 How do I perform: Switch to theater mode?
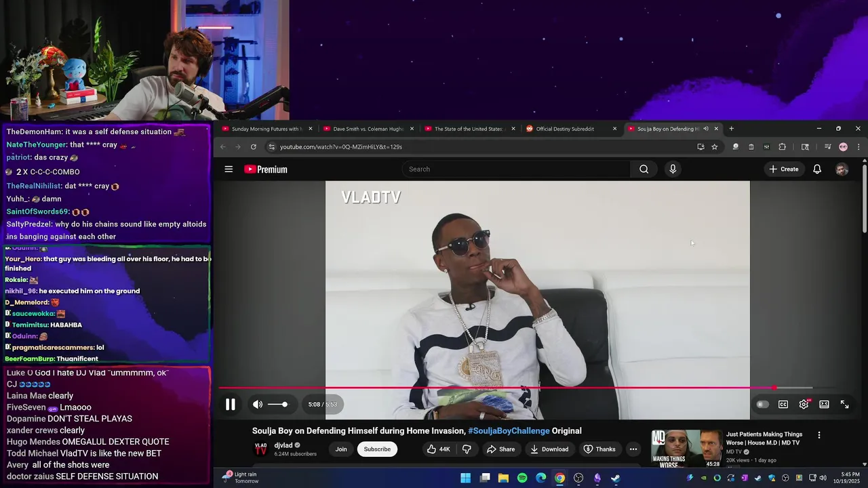pyautogui.click(x=824, y=405)
